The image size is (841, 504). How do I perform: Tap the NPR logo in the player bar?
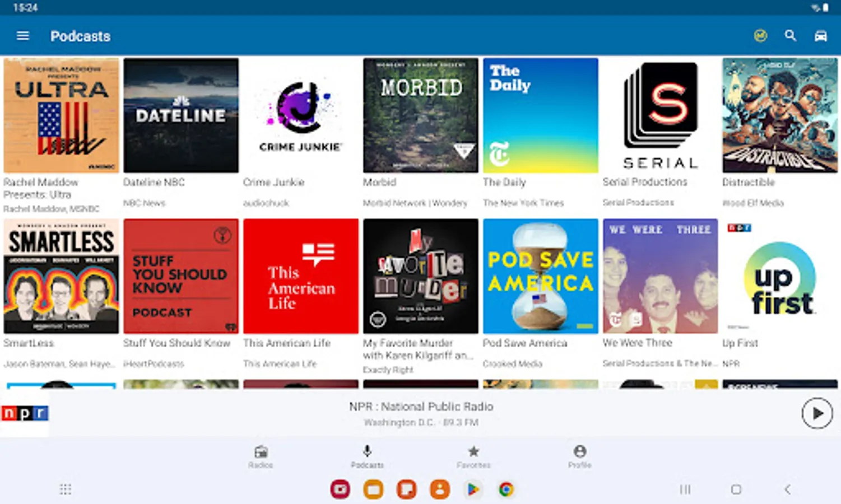tap(25, 413)
